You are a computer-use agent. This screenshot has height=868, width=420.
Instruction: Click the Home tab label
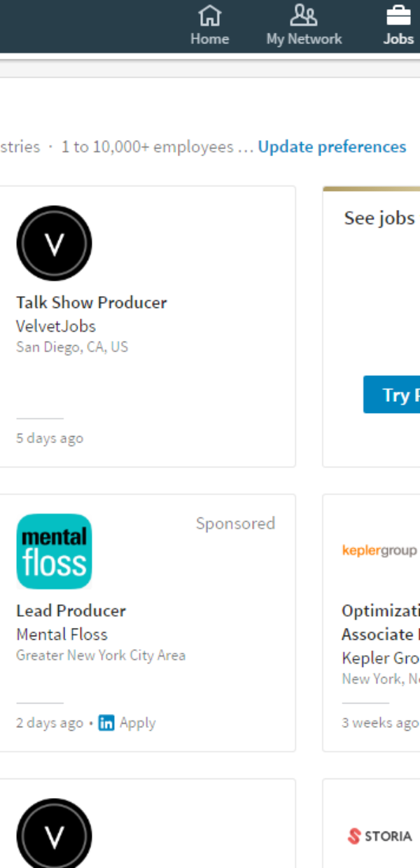tap(209, 39)
